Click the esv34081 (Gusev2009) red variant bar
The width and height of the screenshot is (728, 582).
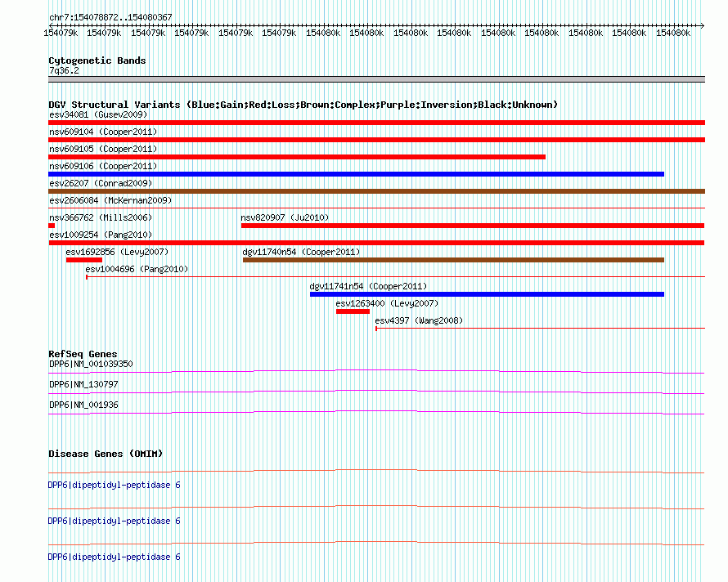[x=376, y=123]
